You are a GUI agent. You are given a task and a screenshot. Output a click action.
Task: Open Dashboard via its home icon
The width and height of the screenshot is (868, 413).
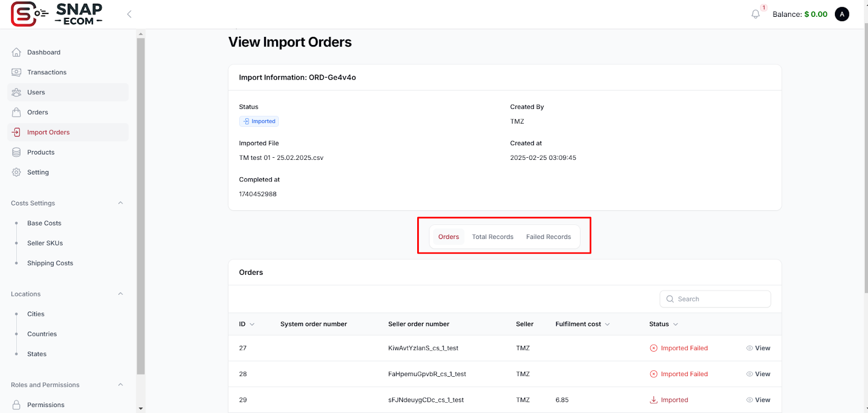coord(16,53)
